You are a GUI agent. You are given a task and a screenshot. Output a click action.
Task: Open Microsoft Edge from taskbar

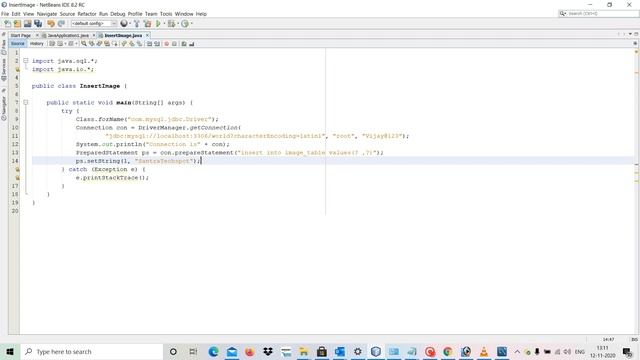[x=213, y=352]
